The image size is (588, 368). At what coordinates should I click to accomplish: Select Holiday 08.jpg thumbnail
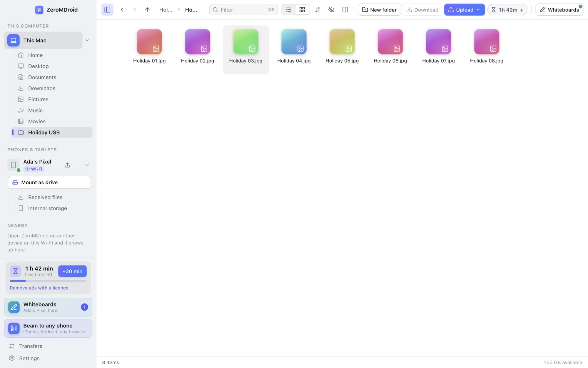487,42
